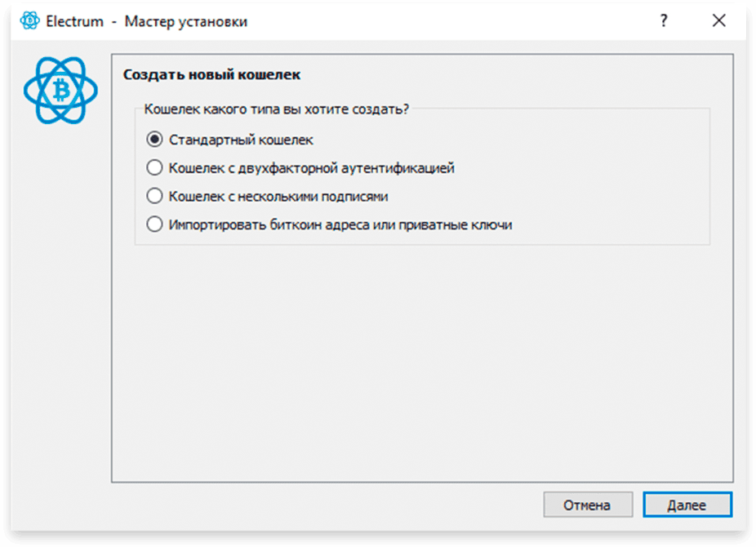Click the 'Стандартный кошелек' label text
This screenshot has width=756, height=547.
[x=241, y=140]
